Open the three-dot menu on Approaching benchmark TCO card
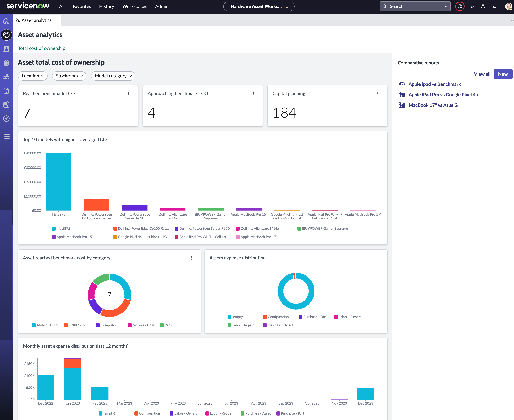Viewport: 514px width, 420px height. click(x=253, y=94)
